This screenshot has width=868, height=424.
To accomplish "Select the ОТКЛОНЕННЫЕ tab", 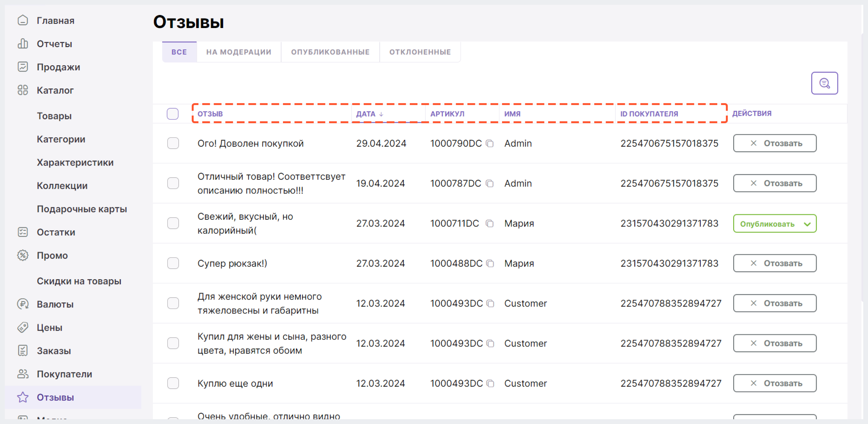I will 419,52.
